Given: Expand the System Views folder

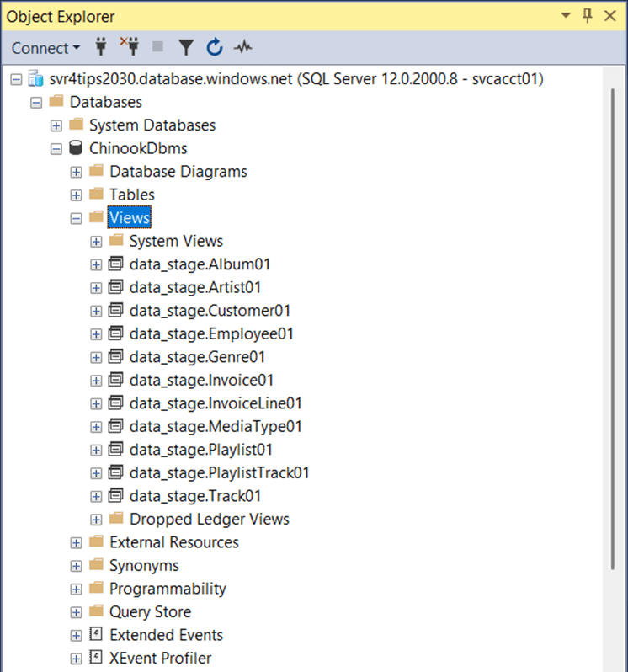Looking at the screenshot, I should (96, 242).
